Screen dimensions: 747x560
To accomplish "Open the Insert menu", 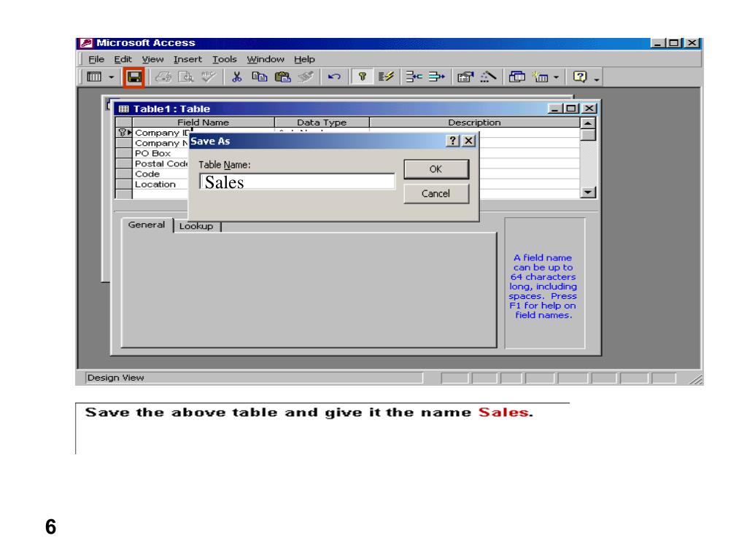I will (x=187, y=60).
